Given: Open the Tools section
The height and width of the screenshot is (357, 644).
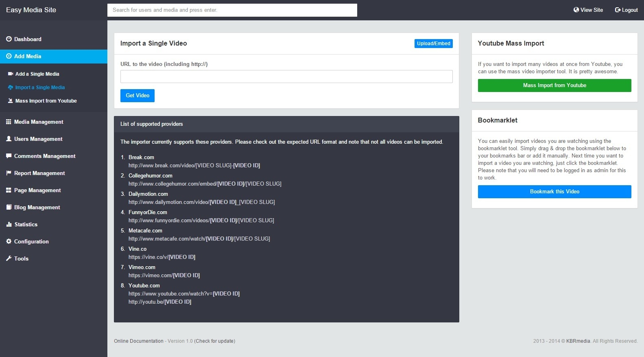Looking at the screenshot, I should 54,258.
